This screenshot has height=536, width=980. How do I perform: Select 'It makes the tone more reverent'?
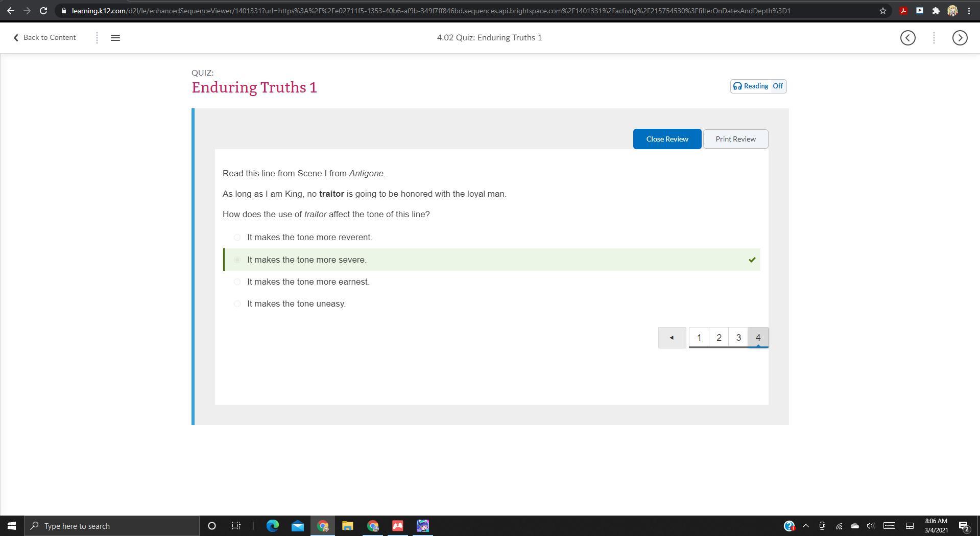pos(237,237)
